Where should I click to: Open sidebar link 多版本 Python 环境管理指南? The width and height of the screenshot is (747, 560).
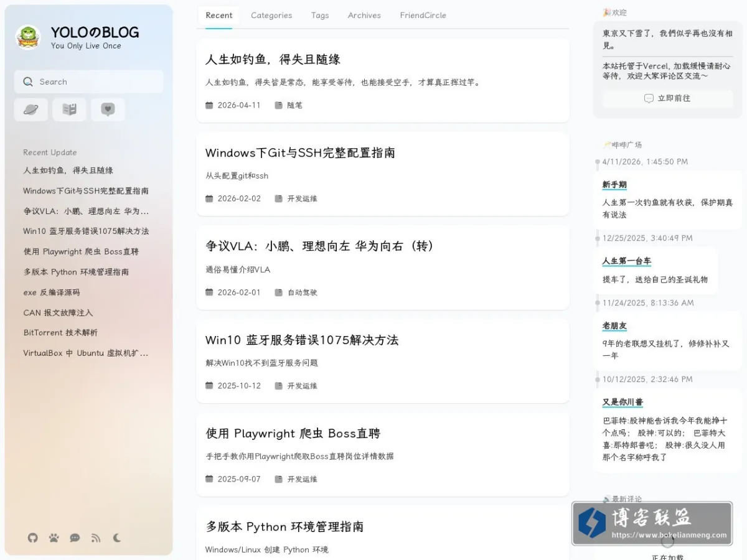(x=76, y=272)
